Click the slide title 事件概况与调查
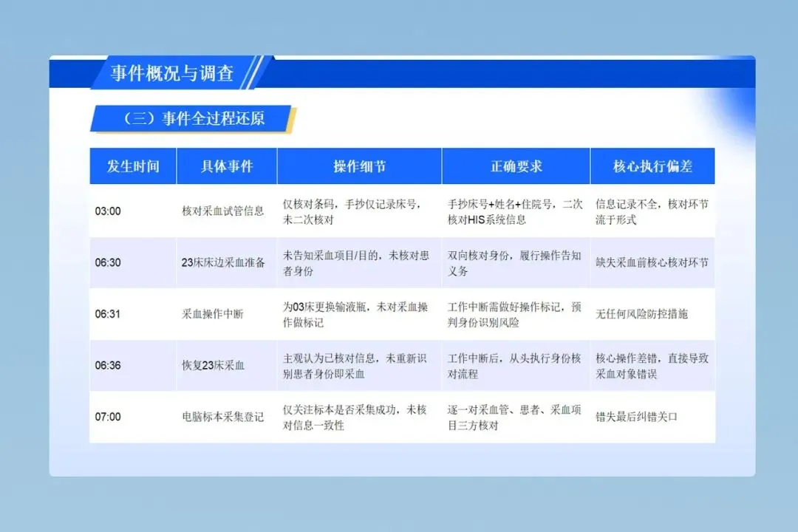Screen dimensions: 798x532 172,73
